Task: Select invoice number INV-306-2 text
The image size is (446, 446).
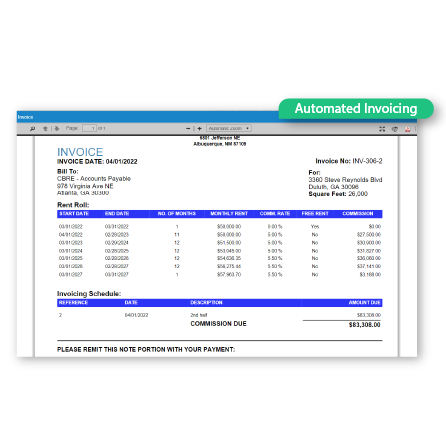Action: point(367,161)
